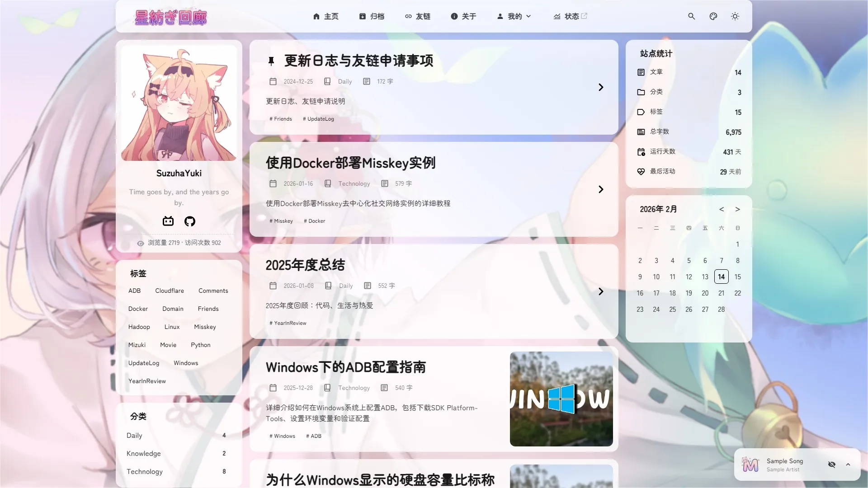The height and width of the screenshot is (488, 868).
Task: Click the 分类 folder icon in site stats
Action: coord(641,92)
